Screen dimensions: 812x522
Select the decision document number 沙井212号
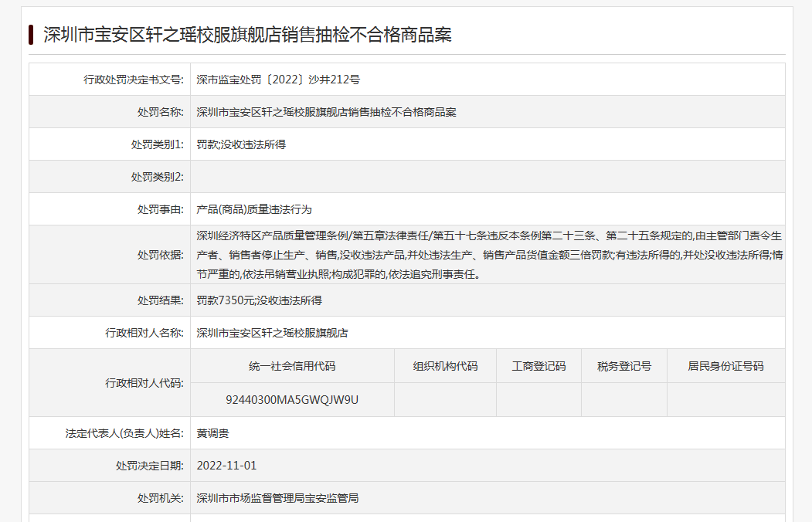pos(278,80)
